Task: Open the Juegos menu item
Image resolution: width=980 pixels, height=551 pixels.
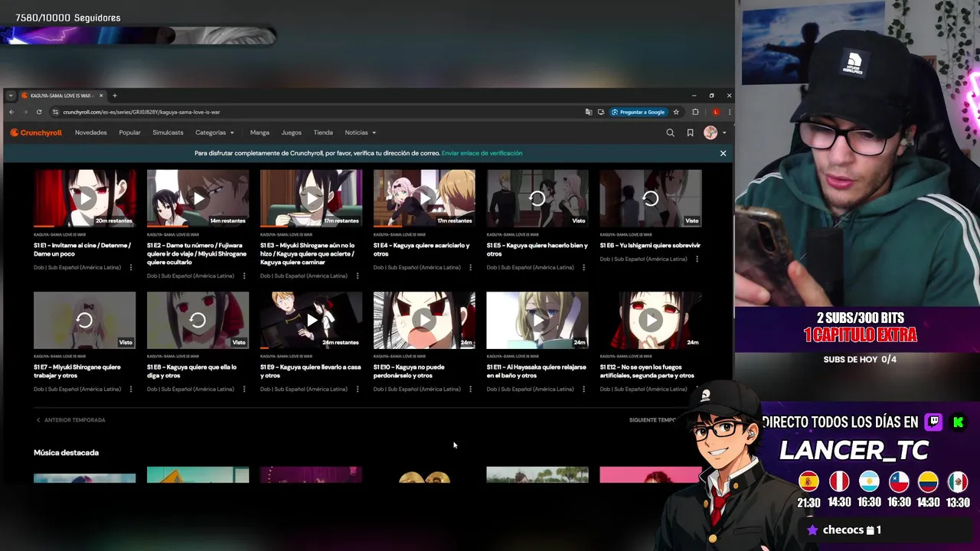Action: click(291, 132)
